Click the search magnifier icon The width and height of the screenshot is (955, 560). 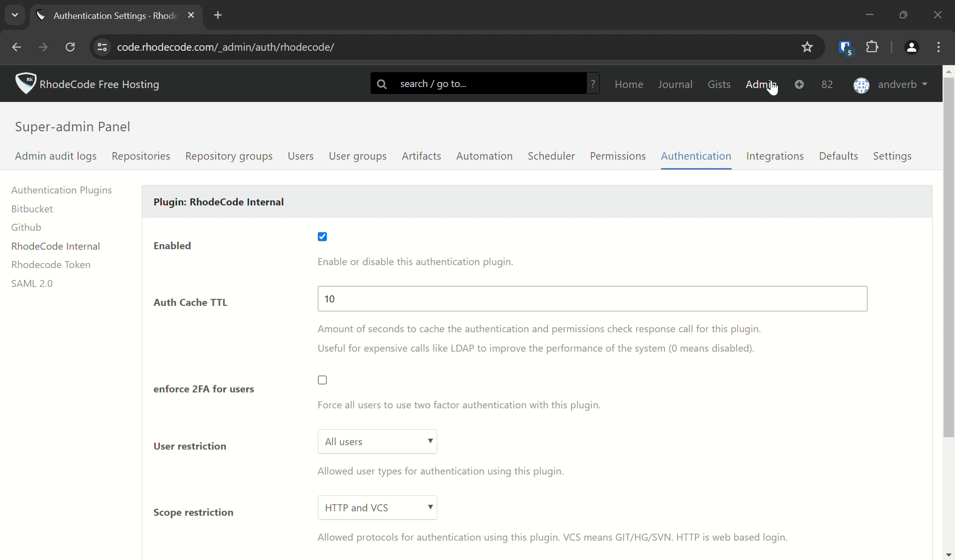[x=382, y=84]
